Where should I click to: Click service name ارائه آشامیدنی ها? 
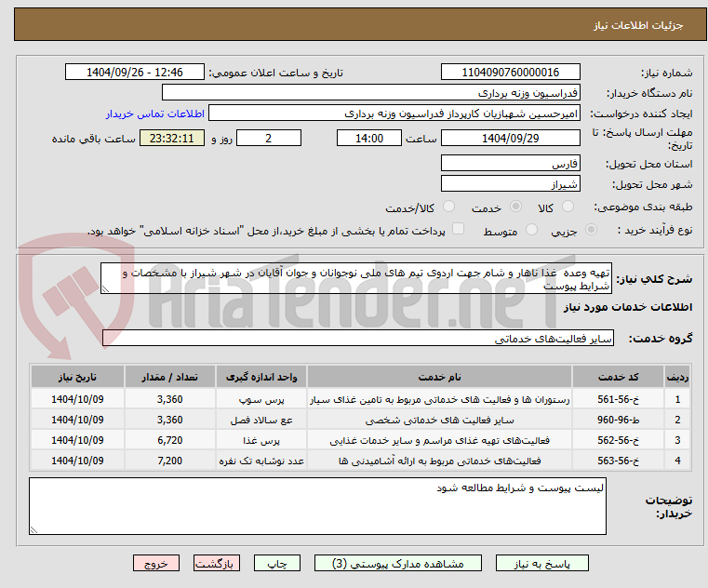[x=439, y=461]
